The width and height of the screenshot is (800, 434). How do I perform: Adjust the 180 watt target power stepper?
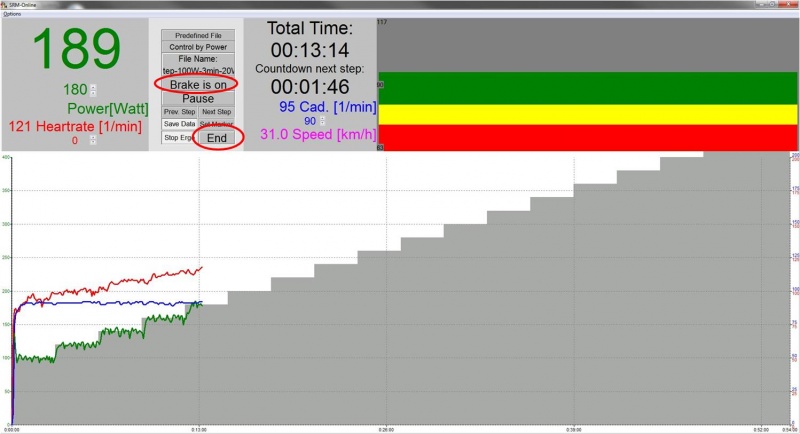click(94, 90)
